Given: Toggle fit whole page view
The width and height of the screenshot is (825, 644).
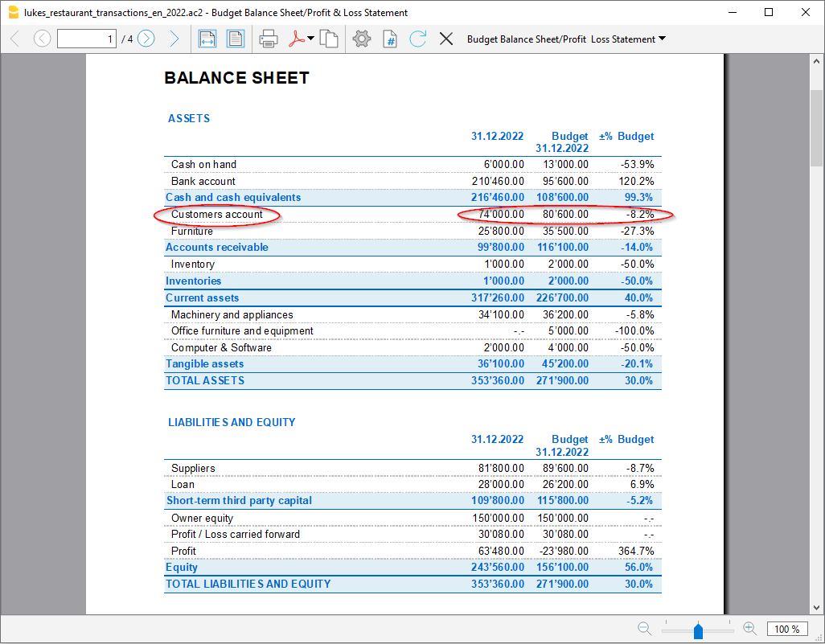Looking at the screenshot, I should 235,39.
